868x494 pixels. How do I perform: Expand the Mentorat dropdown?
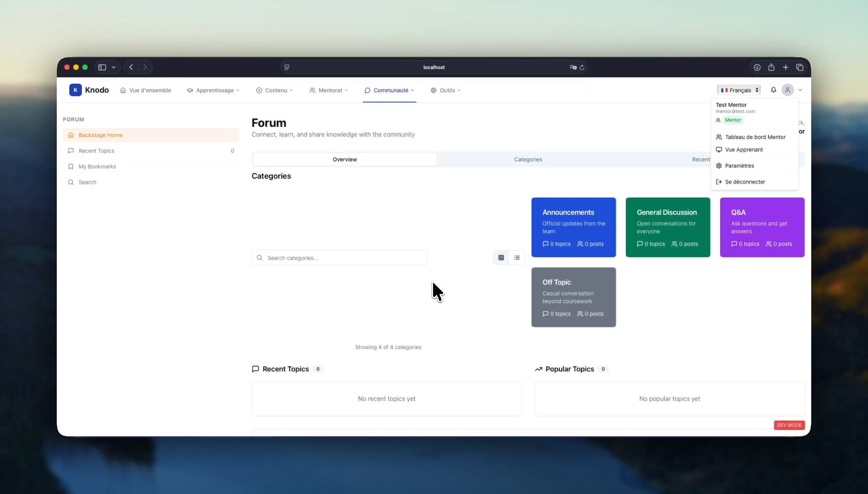pyautogui.click(x=329, y=91)
